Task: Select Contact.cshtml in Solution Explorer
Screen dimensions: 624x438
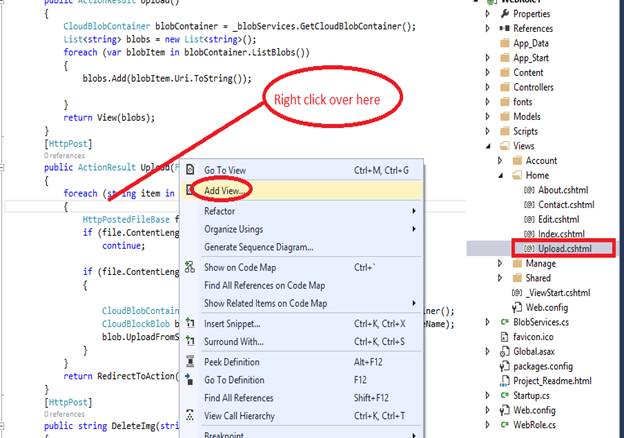Action: pyautogui.click(x=566, y=205)
